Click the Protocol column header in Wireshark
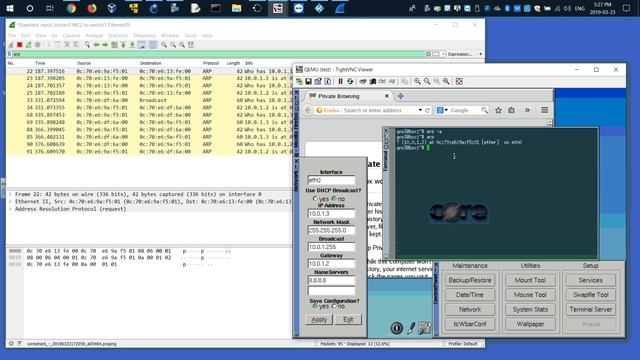 pos(211,63)
